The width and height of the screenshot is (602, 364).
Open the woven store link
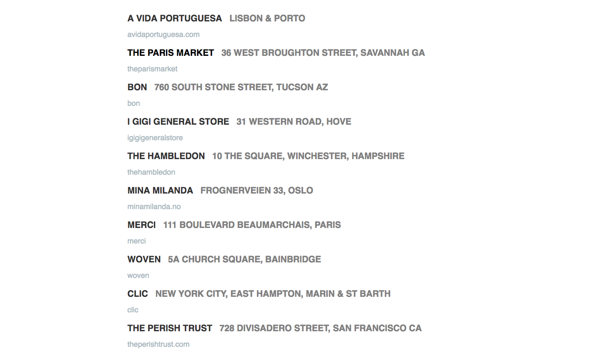click(138, 275)
